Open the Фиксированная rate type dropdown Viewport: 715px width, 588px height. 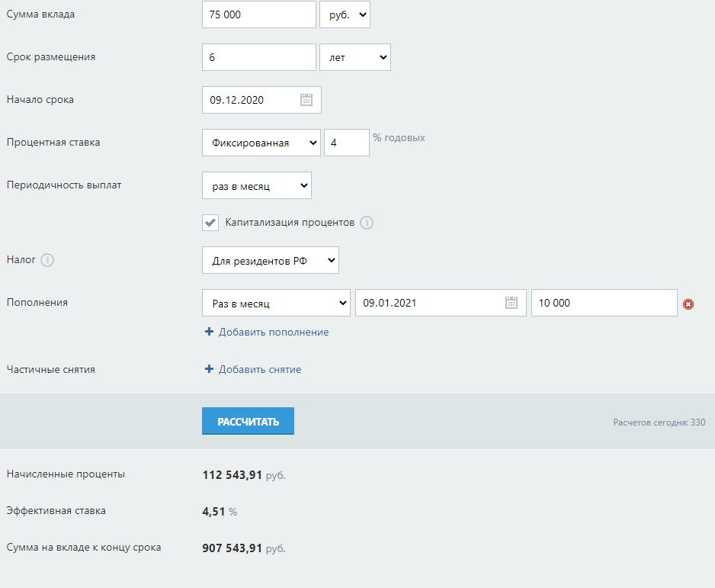pos(261,143)
